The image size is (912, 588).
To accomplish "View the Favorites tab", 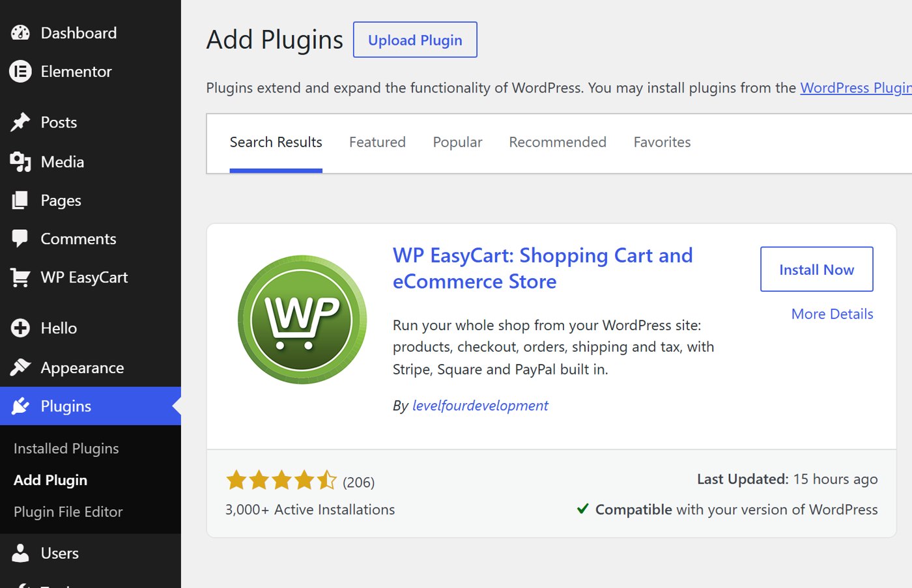I will (x=662, y=142).
